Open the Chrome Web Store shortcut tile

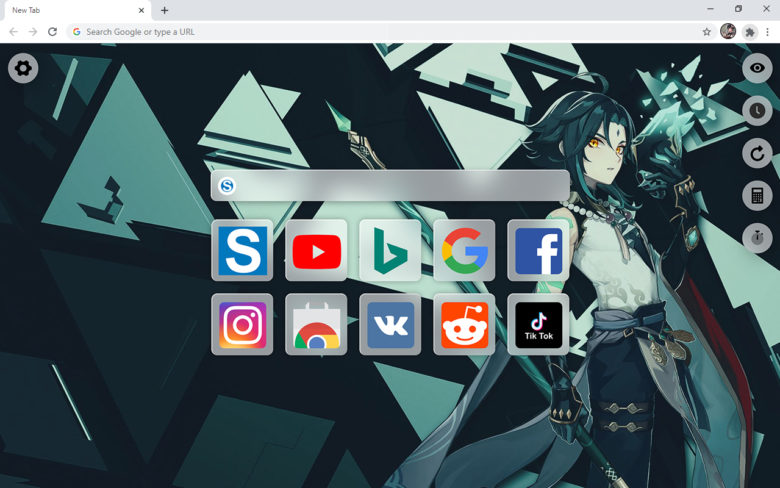click(316, 324)
